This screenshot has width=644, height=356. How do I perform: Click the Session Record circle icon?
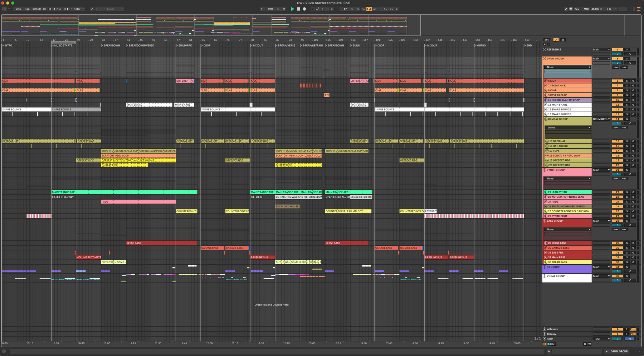[x=332, y=9]
